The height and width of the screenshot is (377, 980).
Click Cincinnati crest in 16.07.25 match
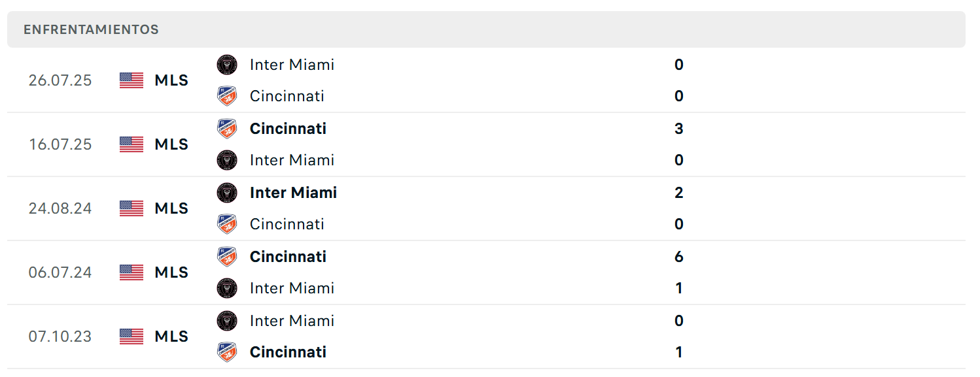[227, 129]
